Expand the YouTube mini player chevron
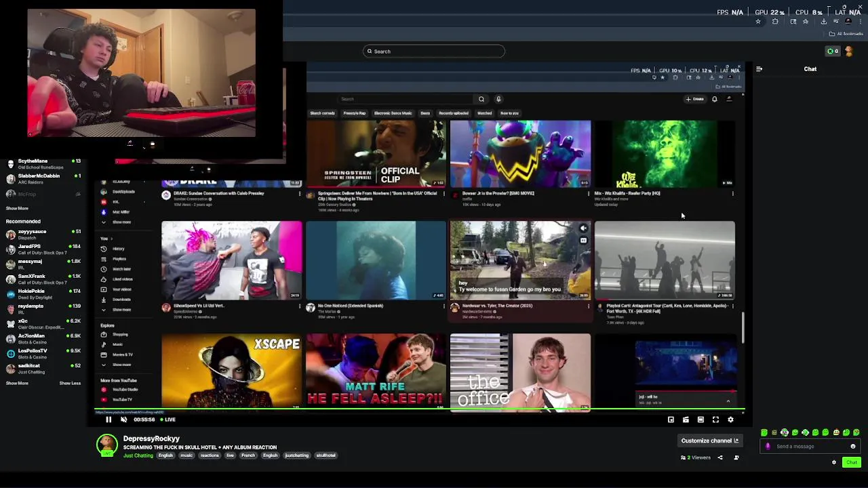Screen dimensions: 868x488 tap(728, 401)
